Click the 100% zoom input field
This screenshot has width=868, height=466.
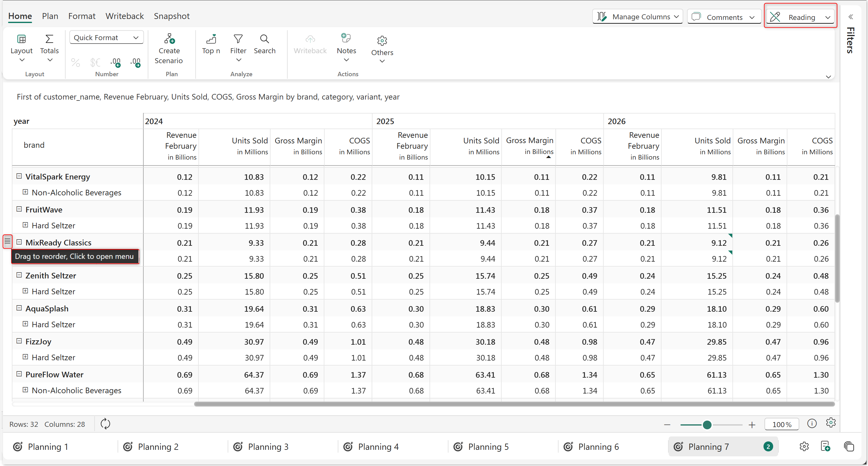tap(782, 425)
